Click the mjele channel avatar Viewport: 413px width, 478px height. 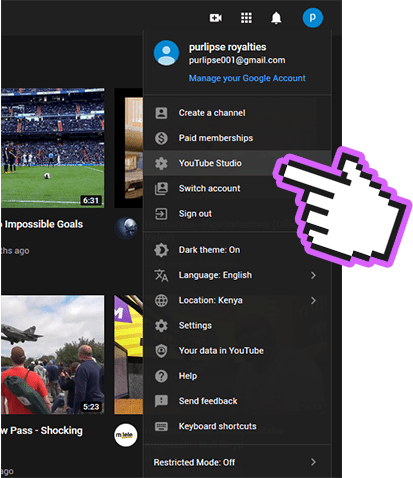pos(126,435)
